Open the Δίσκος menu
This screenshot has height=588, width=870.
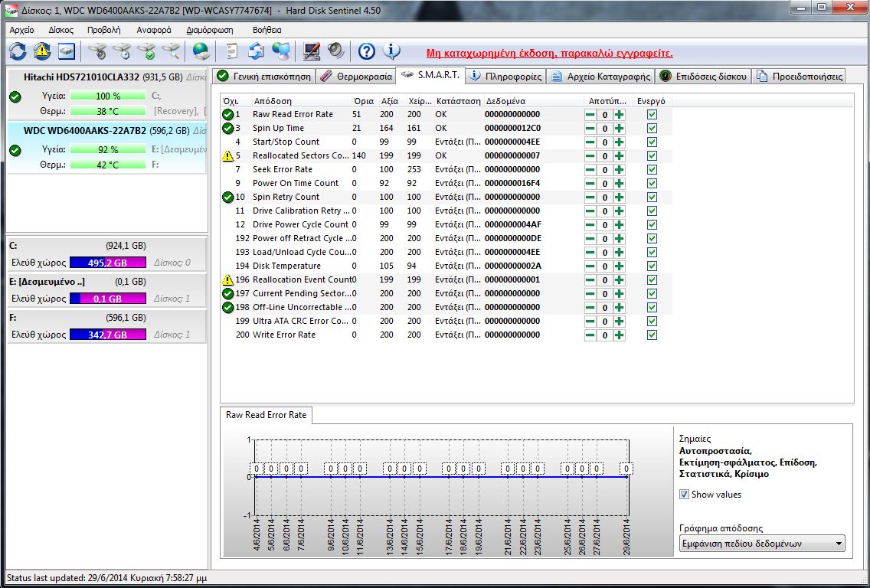click(61, 31)
